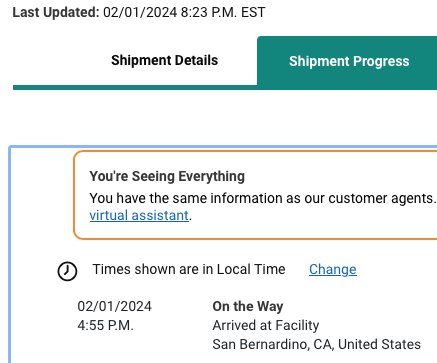The image size is (437, 363).
Task: Select the Arrived at Facility entry
Action: coord(266,325)
